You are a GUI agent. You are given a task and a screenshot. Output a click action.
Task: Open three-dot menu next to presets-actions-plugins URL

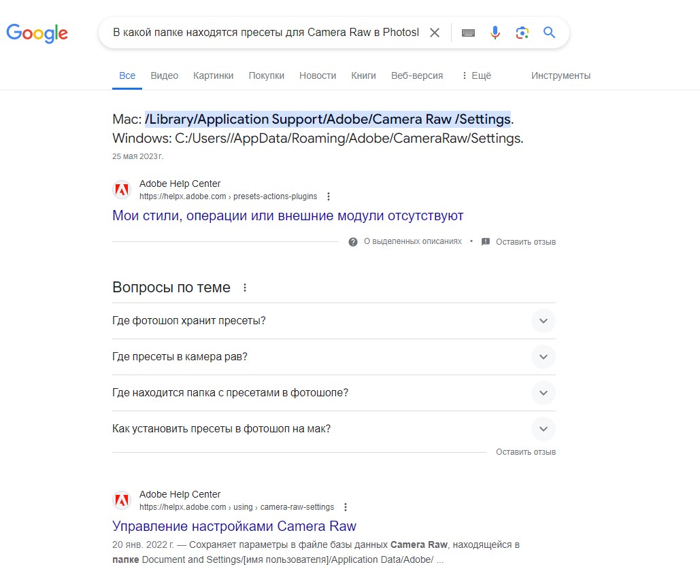pyautogui.click(x=329, y=196)
